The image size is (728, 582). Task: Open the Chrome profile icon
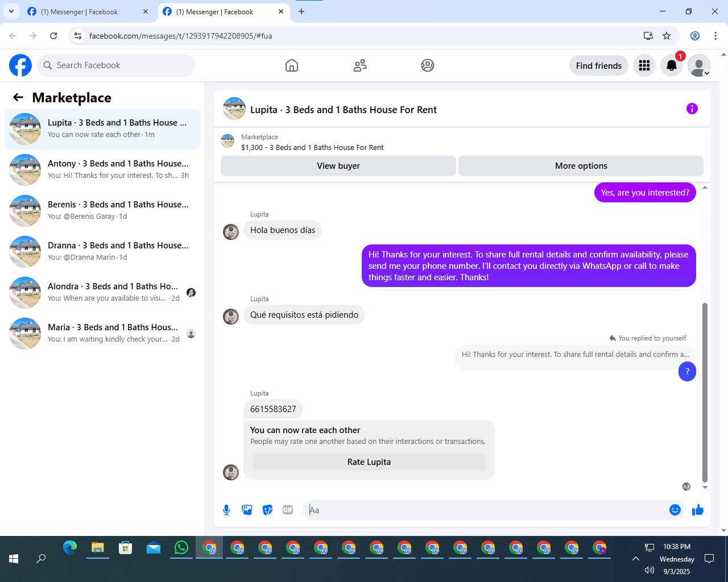pos(695,36)
